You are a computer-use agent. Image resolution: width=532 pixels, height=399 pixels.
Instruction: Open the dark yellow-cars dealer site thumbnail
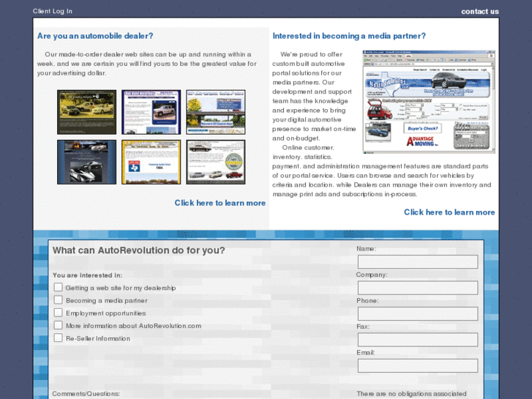[x=86, y=112]
